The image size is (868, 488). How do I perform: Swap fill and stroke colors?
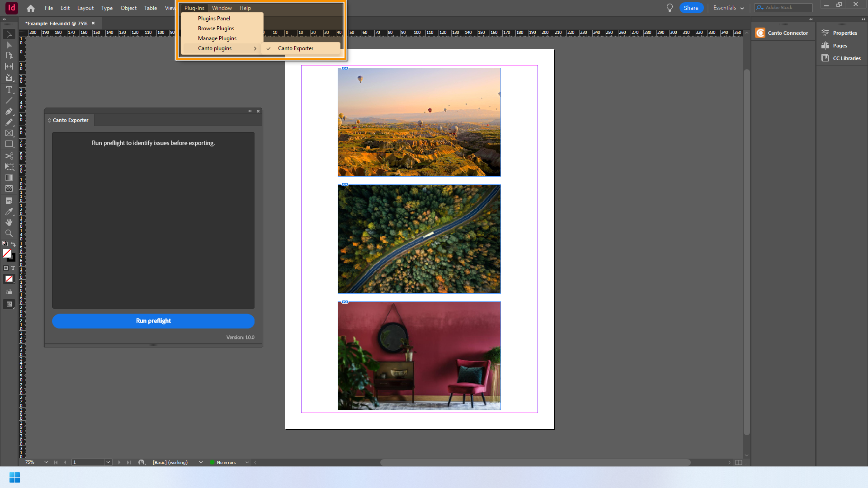13,244
